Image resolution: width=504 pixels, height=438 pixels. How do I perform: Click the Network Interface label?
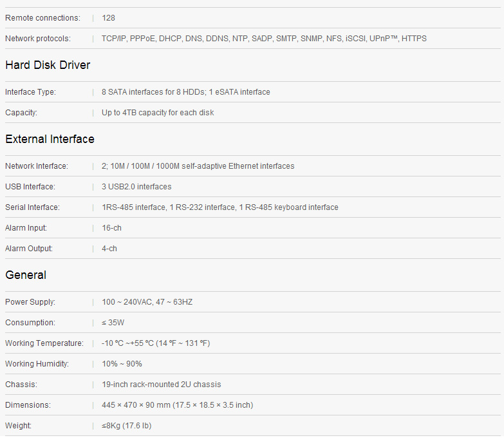[36, 166]
